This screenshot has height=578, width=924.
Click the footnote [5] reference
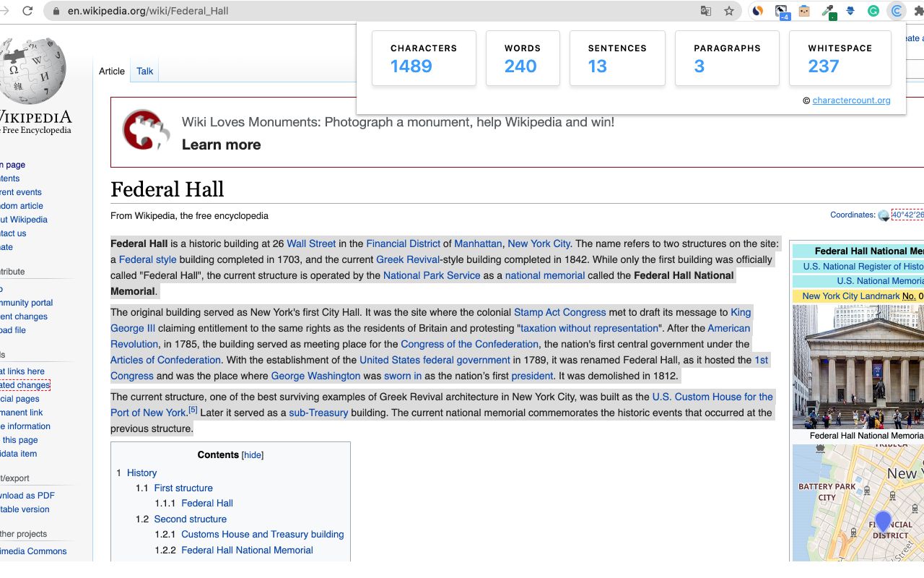tap(193, 410)
